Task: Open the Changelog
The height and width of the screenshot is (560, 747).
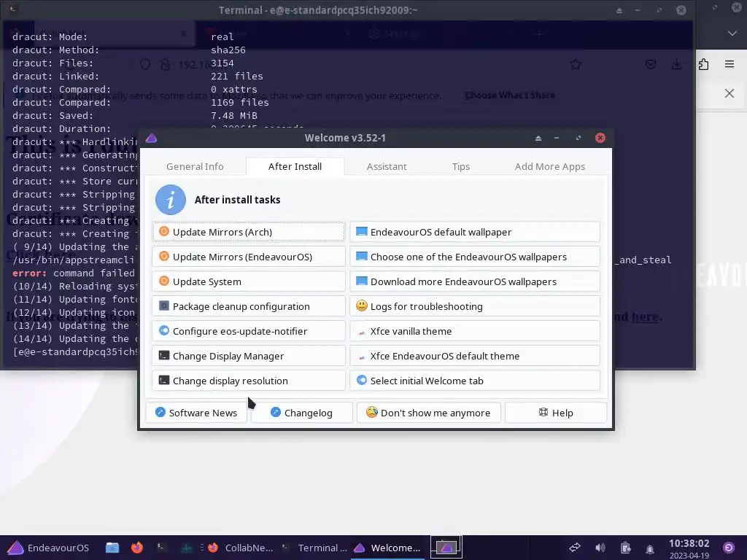Action: (301, 413)
